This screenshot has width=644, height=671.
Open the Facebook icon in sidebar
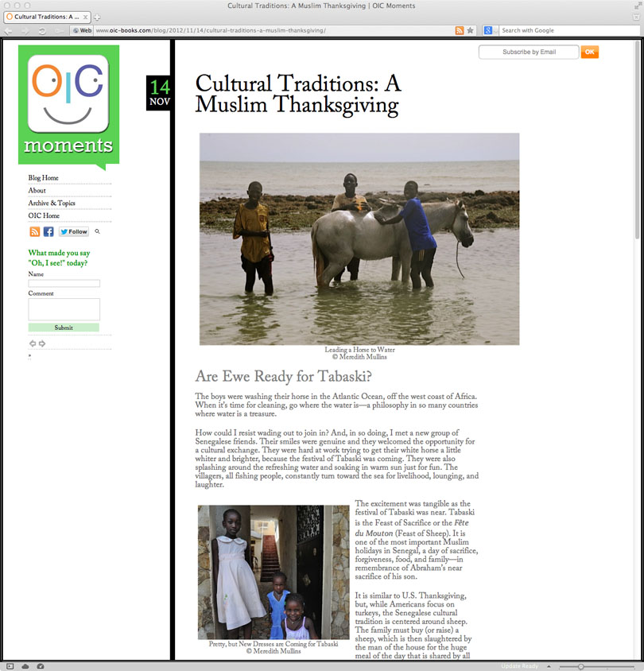point(48,231)
